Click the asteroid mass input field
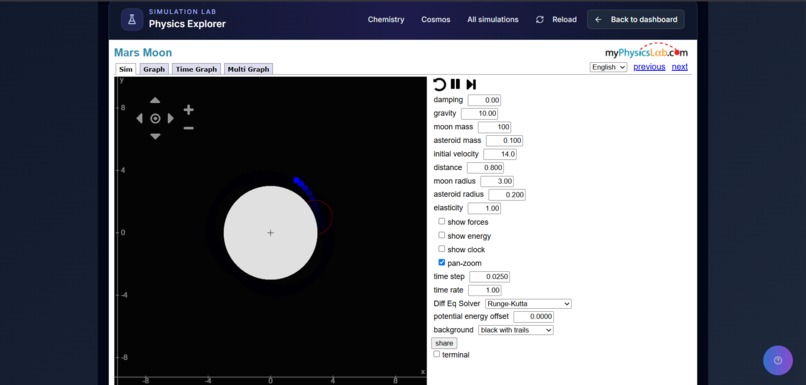This screenshot has height=385, width=806. [x=505, y=140]
